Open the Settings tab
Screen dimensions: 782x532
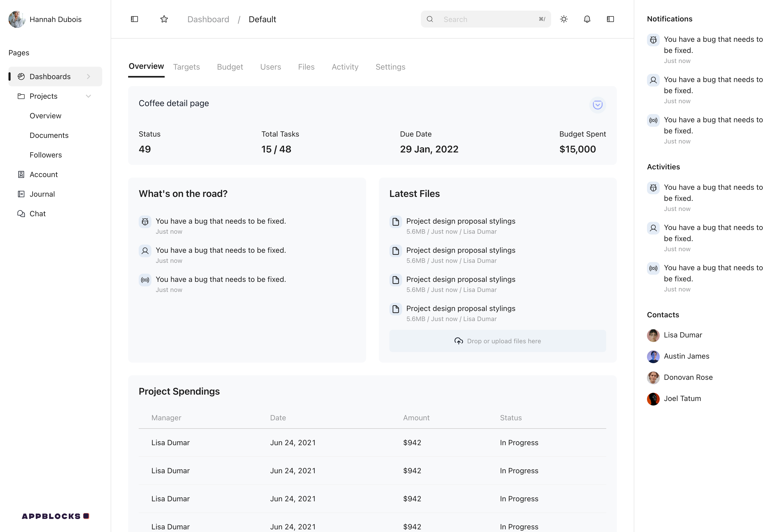click(x=390, y=67)
